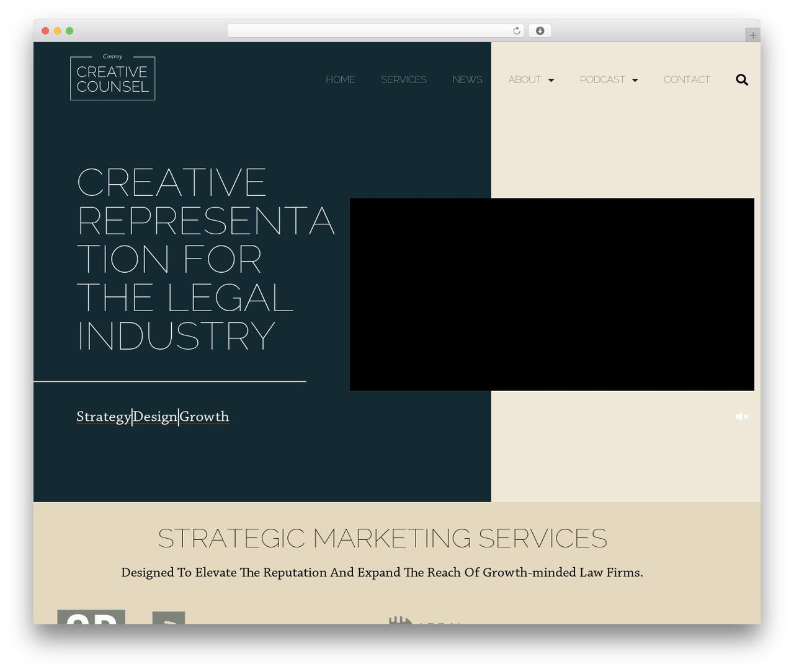Viewport: 794px width, 672px height.
Task: Click the browser download arrow icon
Action: click(x=540, y=31)
